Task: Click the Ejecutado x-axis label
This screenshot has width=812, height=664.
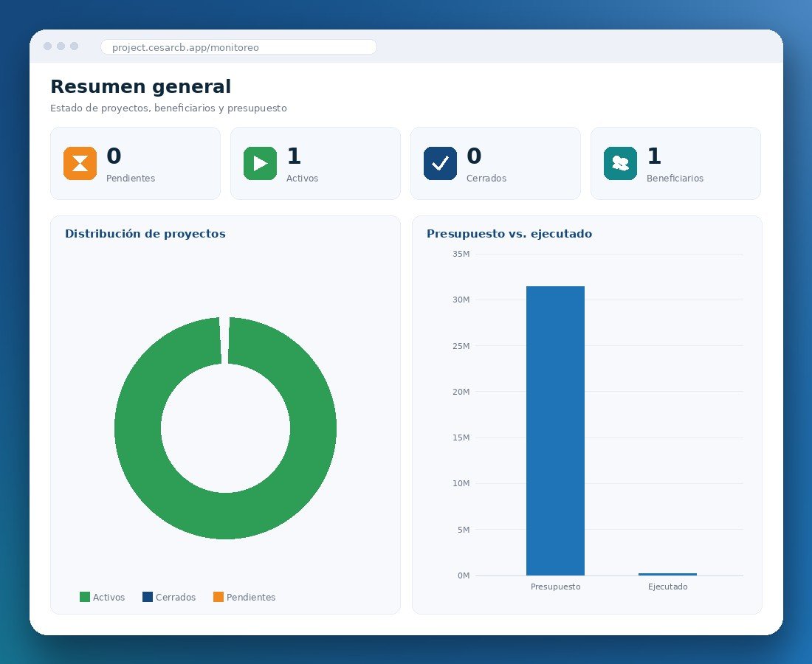Action: coord(667,587)
